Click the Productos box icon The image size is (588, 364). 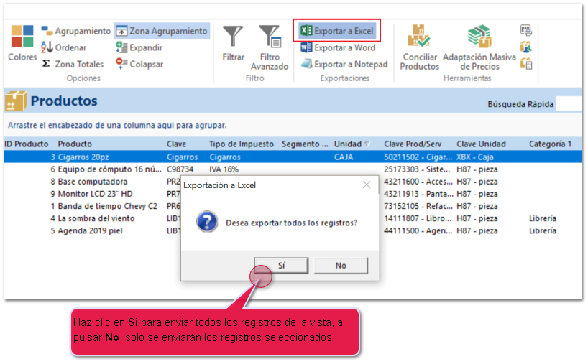pyautogui.click(x=15, y=101)
